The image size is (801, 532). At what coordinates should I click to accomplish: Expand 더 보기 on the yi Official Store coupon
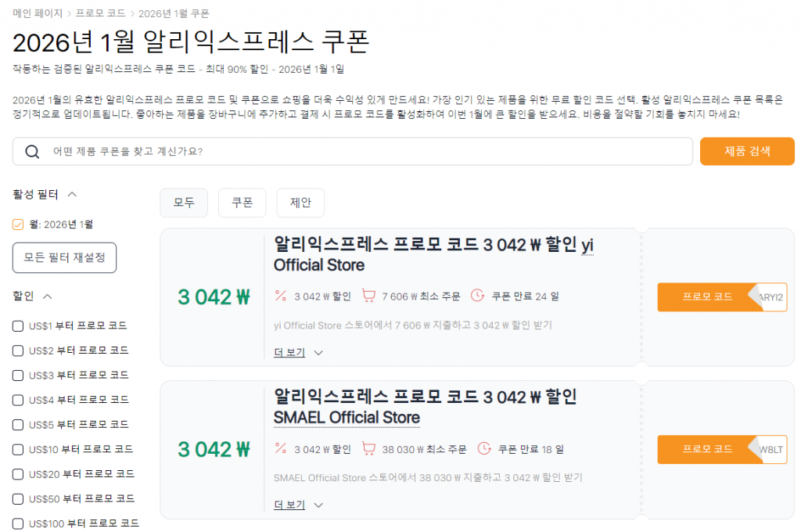[289, 352]
